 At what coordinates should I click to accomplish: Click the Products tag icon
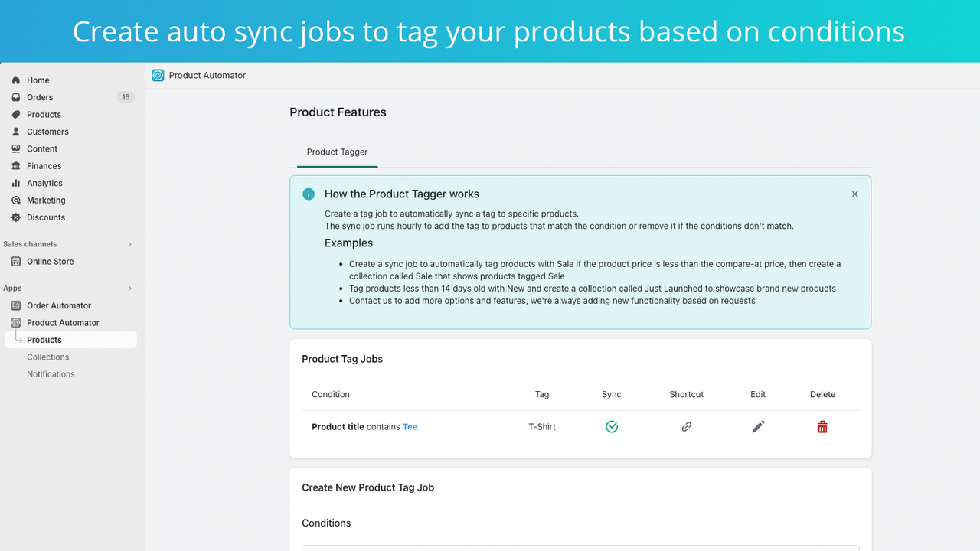pos(16,115)
